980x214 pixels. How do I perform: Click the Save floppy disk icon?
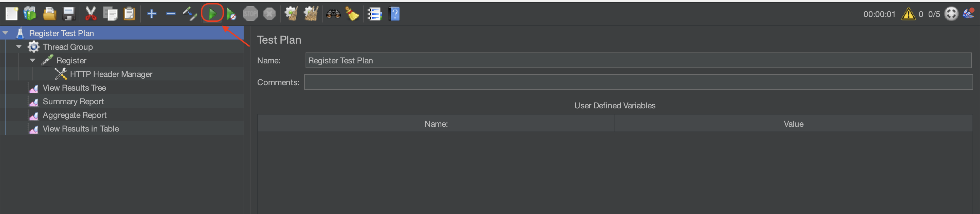(68, 14)
